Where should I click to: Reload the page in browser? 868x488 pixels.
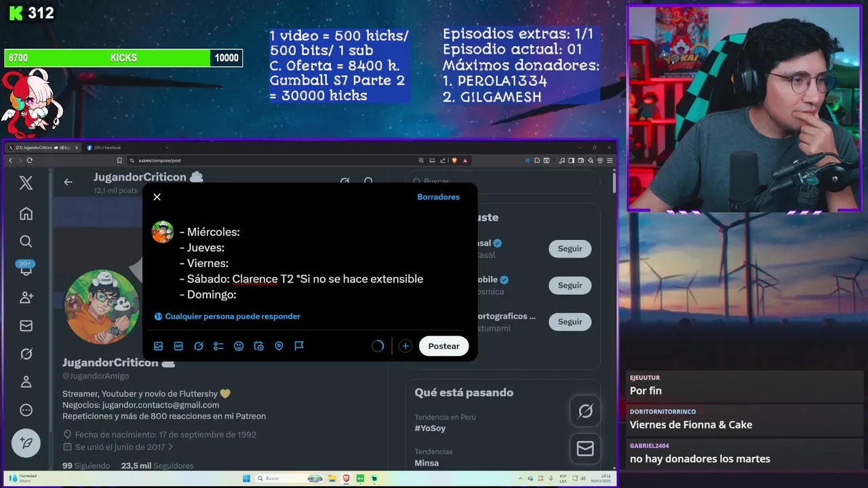click(x=29, y=161)
